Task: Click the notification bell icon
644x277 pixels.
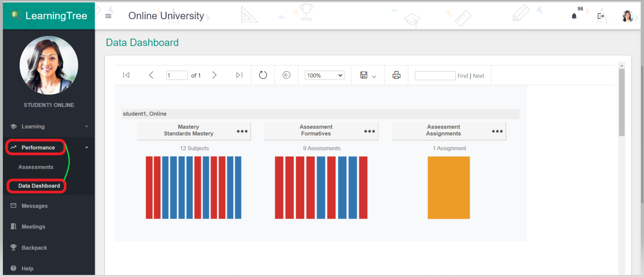Action: click(x=574, y=16)
